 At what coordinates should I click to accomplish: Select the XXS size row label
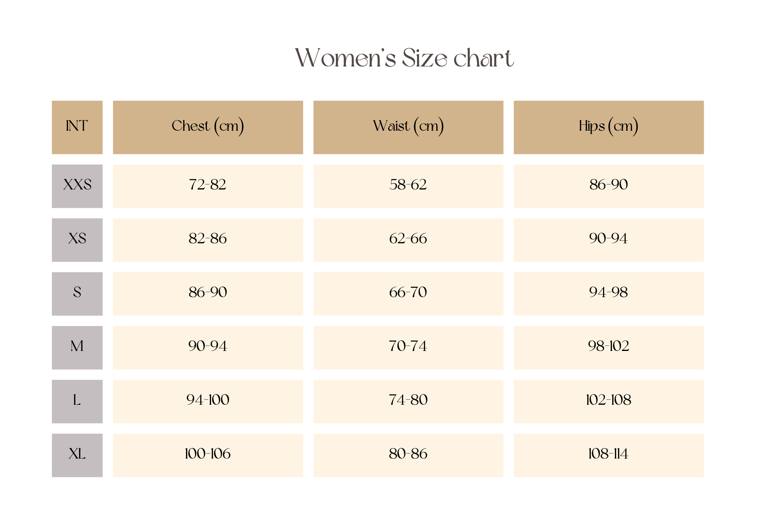click(x=77, y=186)
